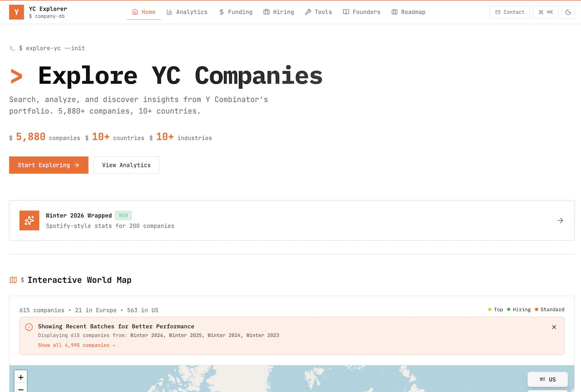Viewport: 581px width, 392px height.
Task: Open the Tools tab
Action: 318,12
